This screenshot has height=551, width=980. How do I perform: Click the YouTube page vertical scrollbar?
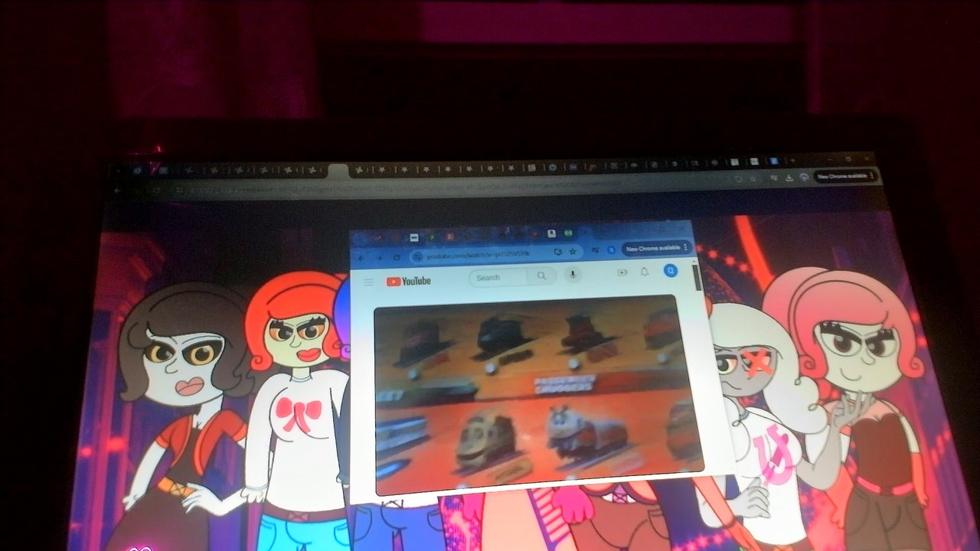point(697,279)
